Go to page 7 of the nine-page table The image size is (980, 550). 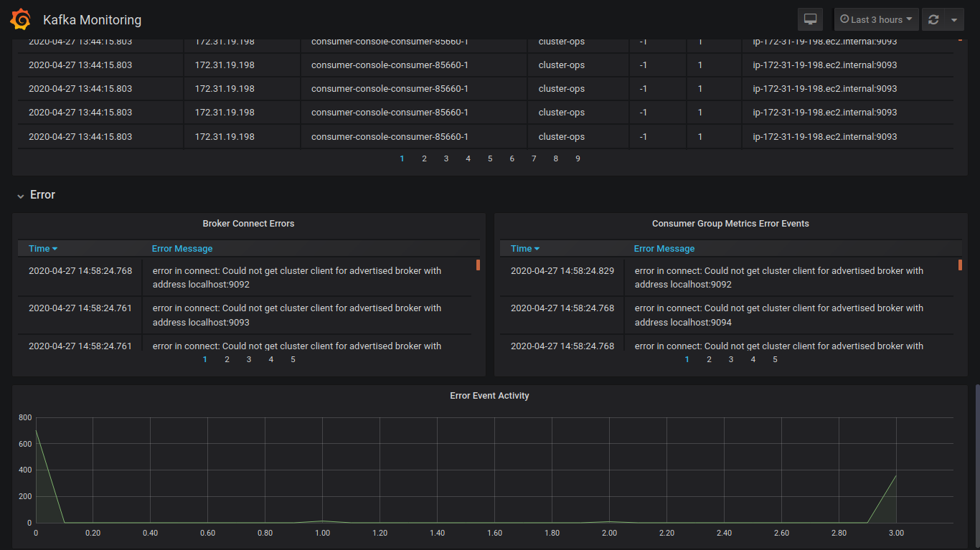pyautogui.click(x=534, y=158)
